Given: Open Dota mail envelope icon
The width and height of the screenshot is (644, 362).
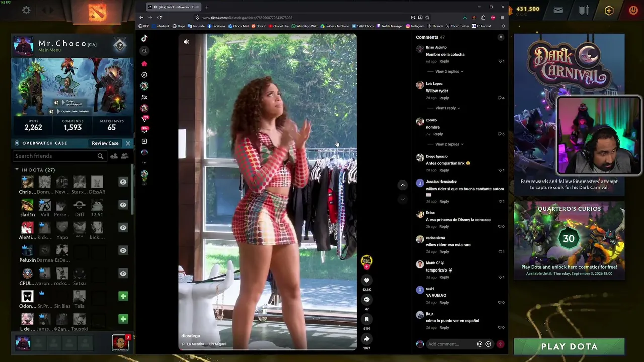Looking at the screenshot, I should coord(558,10).
